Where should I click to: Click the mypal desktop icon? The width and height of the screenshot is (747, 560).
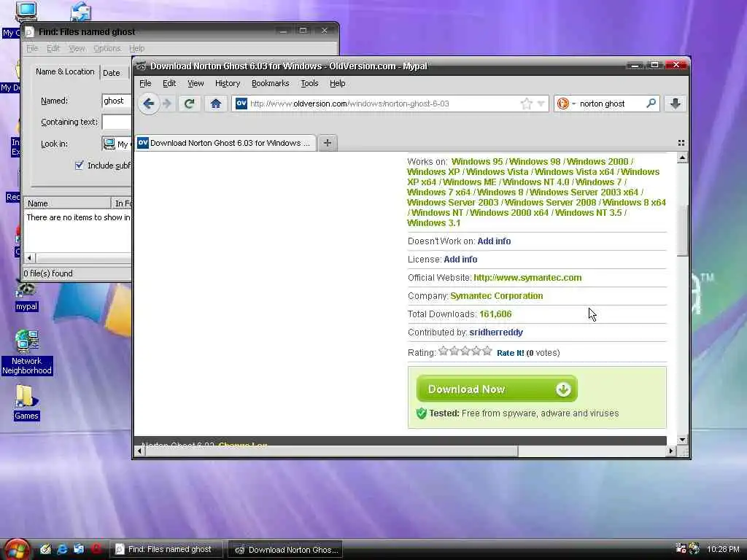[26, 297]
